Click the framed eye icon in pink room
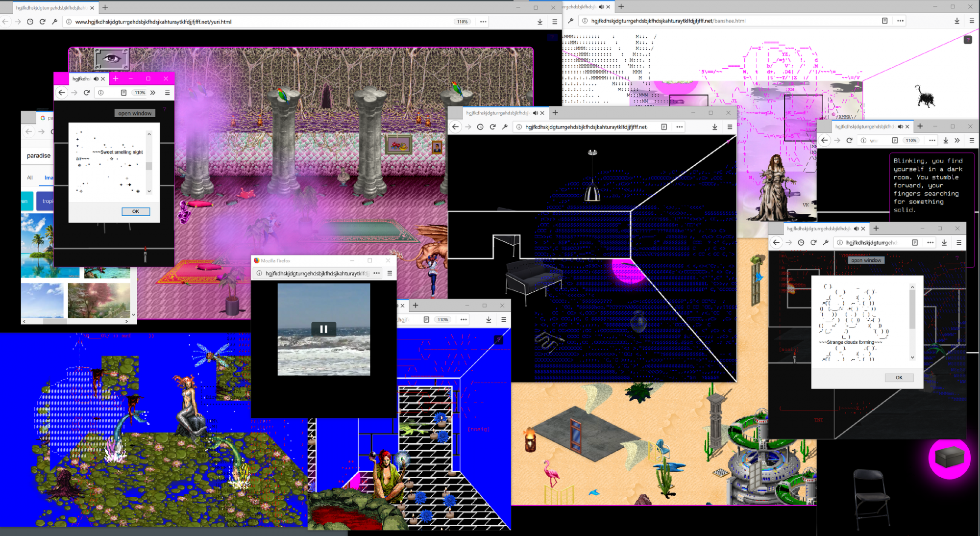The width and height of the screenshot is (980, 536). pos(112,59)
